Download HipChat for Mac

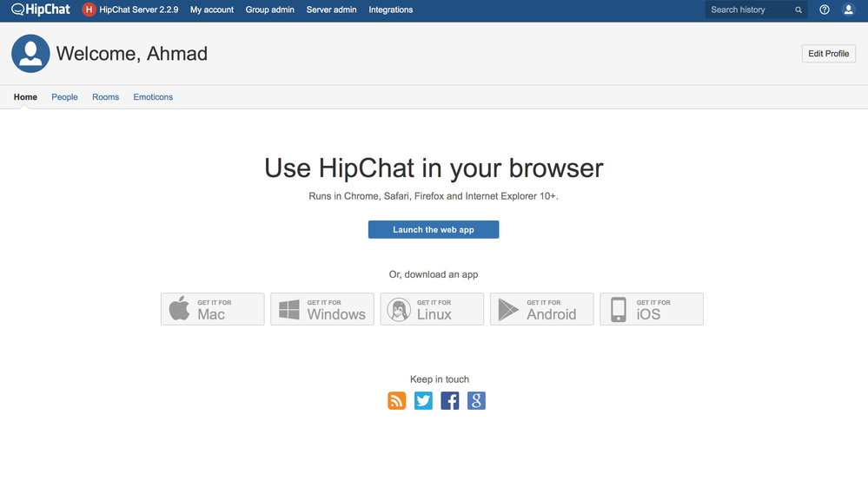pyautogui.click(x=213, y=309)
